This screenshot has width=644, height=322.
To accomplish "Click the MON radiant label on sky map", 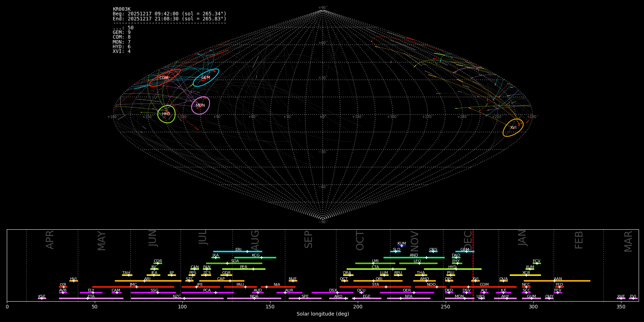I will tap(200, 106).
